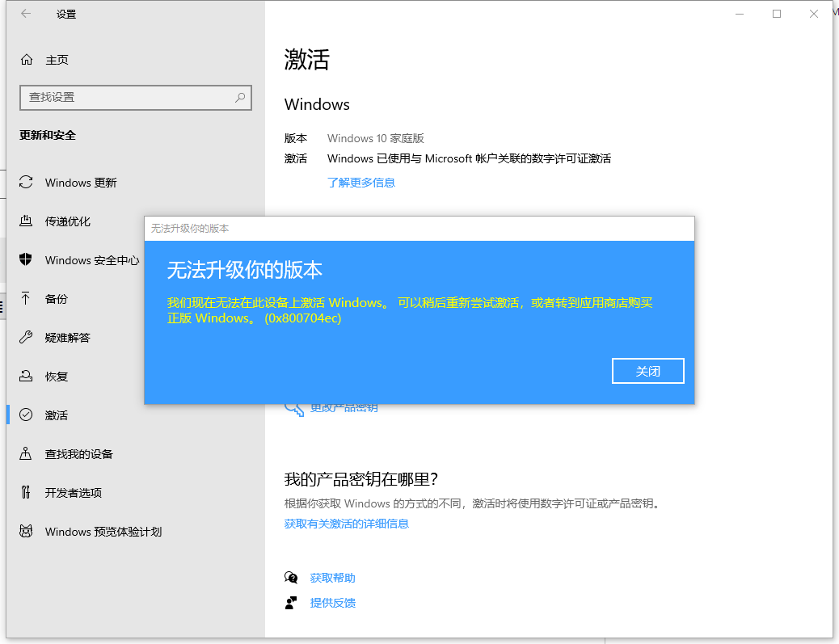Click the 查找我的设备 icon
839x644 pixels.
[26, 453]
